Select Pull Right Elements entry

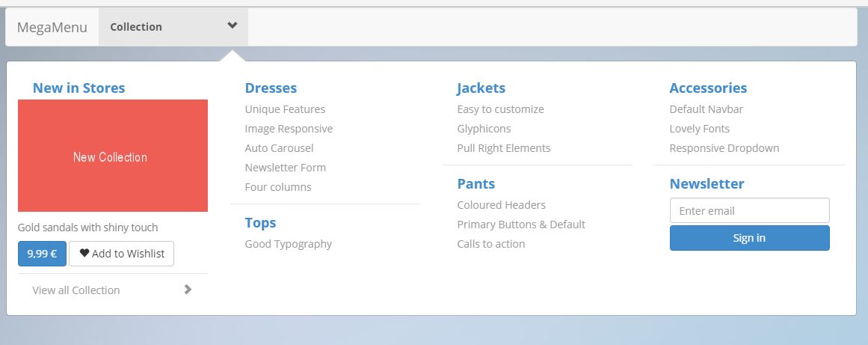click(x=504, y=148)
